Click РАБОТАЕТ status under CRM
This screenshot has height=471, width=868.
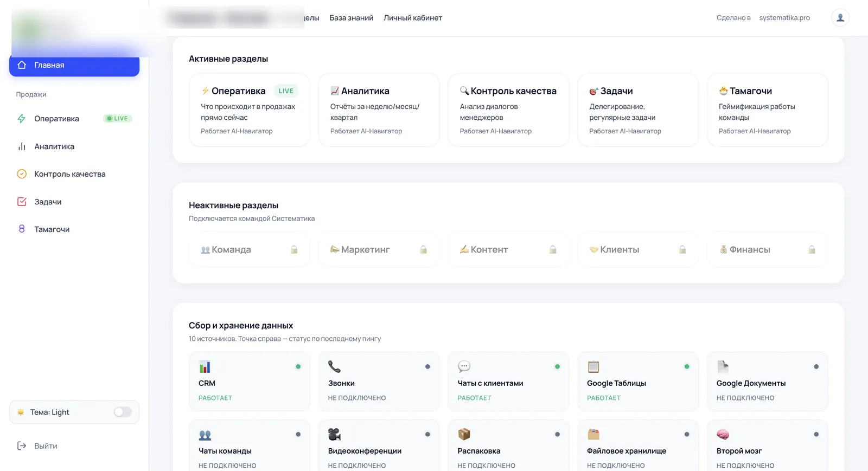click(215, 398)
